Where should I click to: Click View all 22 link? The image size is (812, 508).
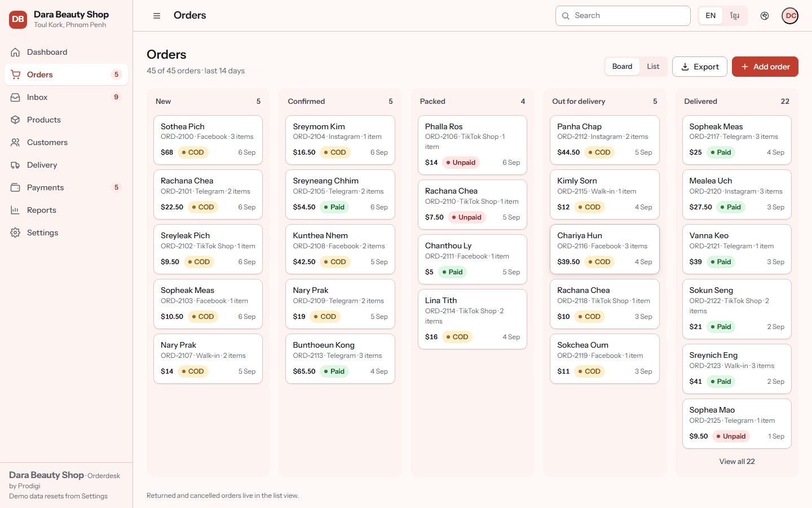click(x=737, y=462)
